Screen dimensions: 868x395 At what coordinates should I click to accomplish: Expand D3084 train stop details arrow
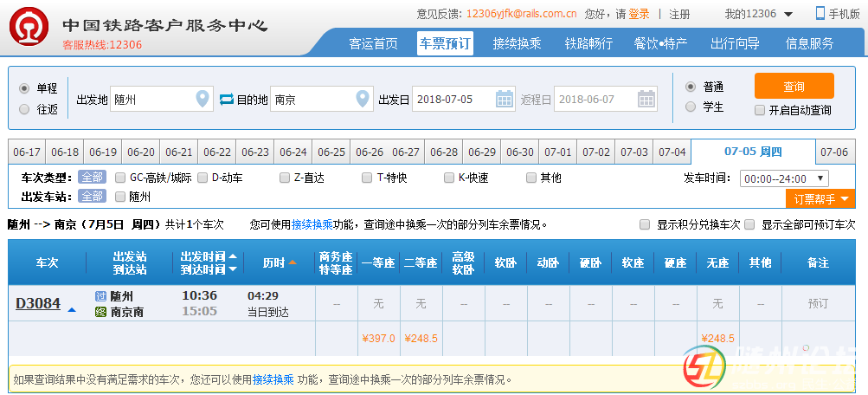coord(72,308)
